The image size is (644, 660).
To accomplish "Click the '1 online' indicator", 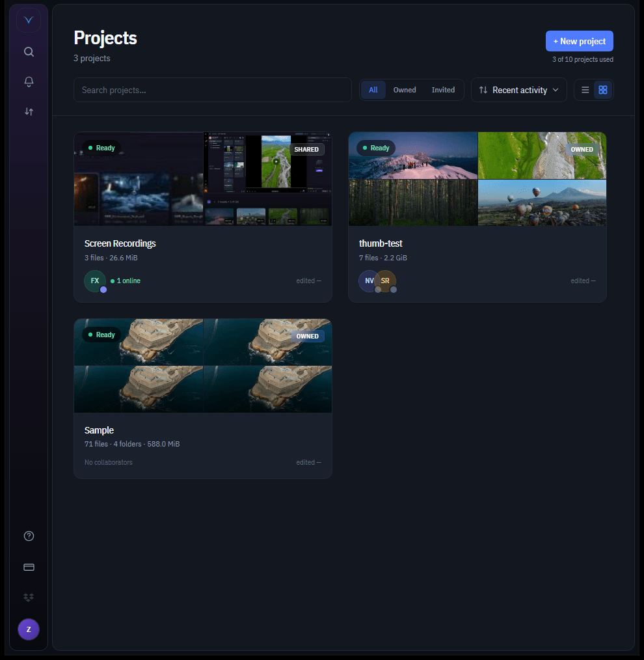I will click(x=126, y=281).
